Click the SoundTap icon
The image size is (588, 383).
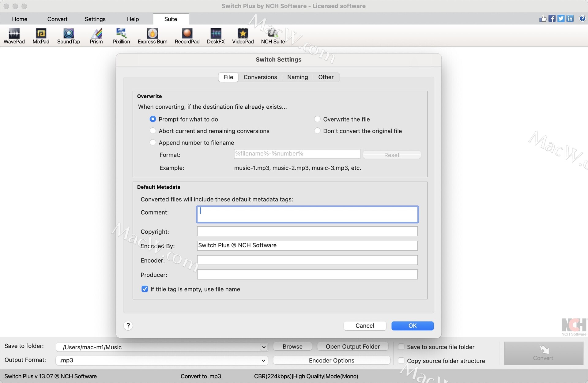(69, 36)
